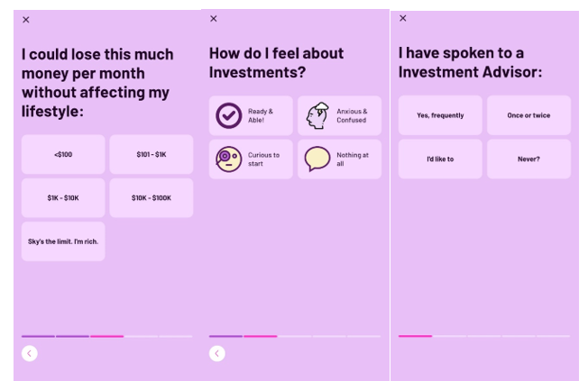588x381 pixels.
Task: Choose the $101 - $1K option
Action: [152, 154]
